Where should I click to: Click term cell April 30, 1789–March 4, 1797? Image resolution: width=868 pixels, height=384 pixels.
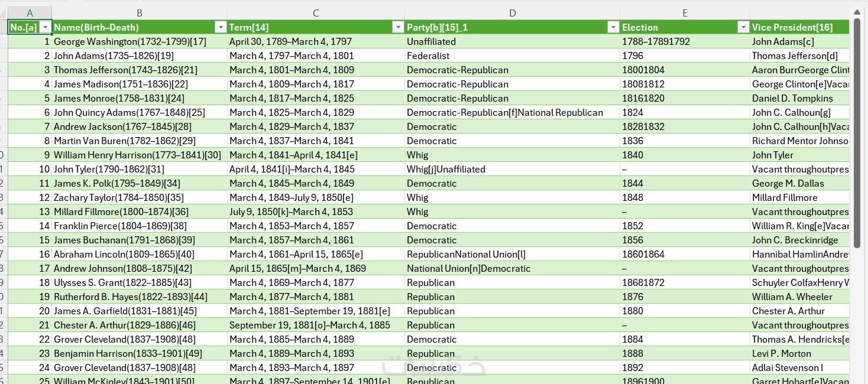[316, 41]
